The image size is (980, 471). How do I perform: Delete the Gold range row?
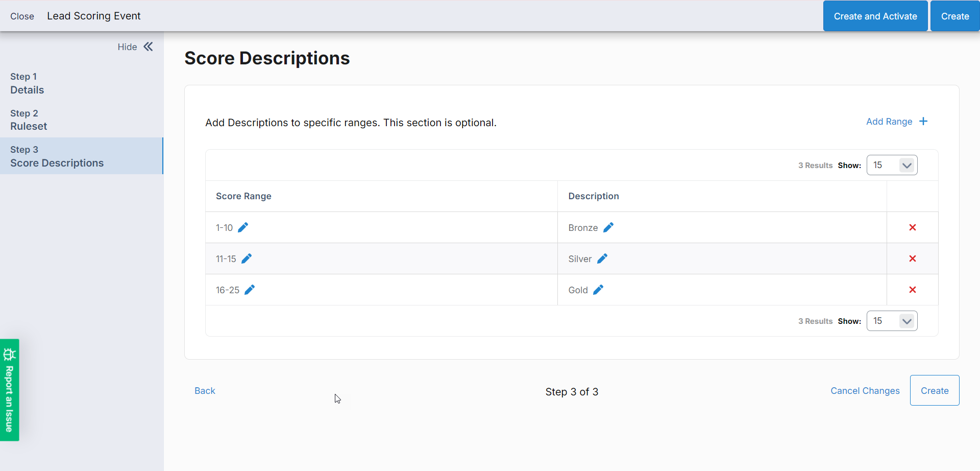(x=913, y=290)
